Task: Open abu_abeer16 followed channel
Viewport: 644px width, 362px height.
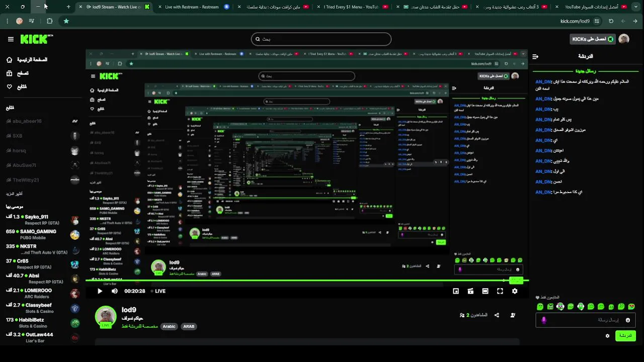Action: coord(42,121)
